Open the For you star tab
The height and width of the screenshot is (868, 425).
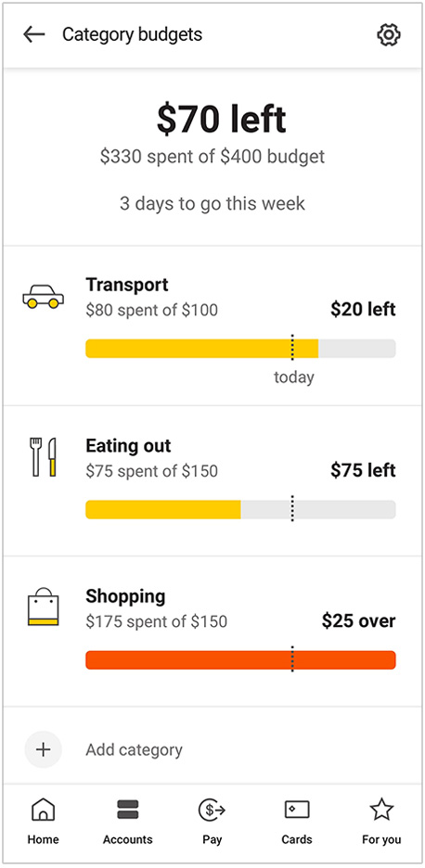[381, 822]
